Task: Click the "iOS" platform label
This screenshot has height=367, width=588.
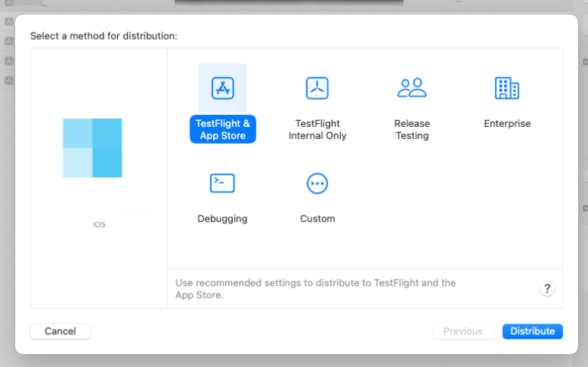Action: (x=99, y=224)
